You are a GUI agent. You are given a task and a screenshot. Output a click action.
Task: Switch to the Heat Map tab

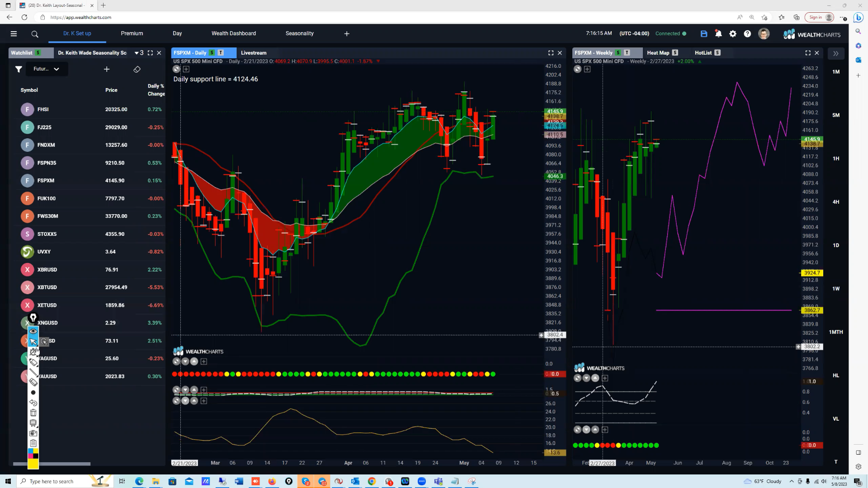[x=658, y=53]
